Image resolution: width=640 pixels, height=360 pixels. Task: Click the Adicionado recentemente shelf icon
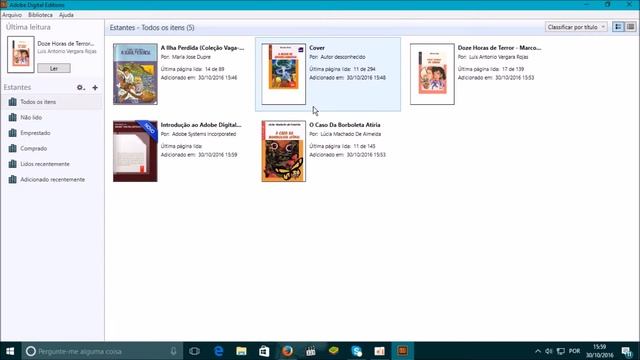pos(13,179)
